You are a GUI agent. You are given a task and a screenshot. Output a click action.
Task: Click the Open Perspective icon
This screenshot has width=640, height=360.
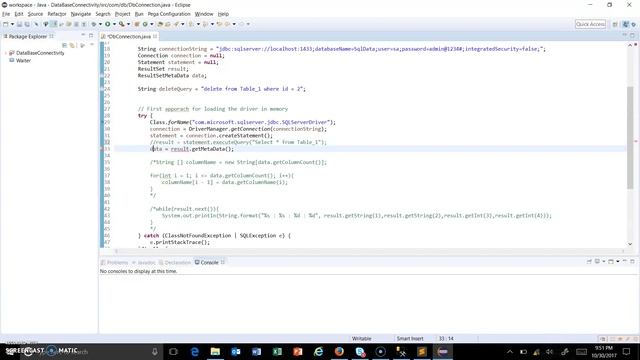(x=615, y=24)
